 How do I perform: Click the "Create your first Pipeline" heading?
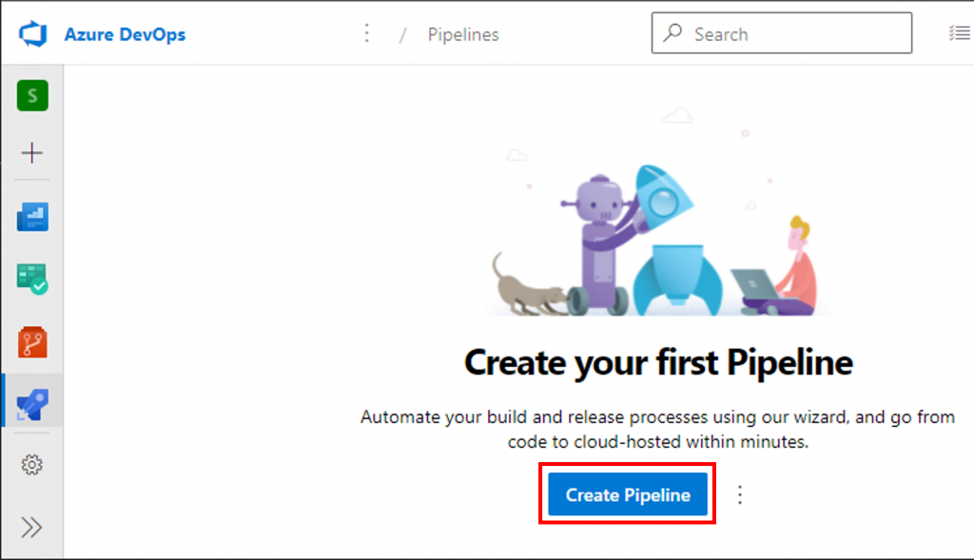coord(658,361)
